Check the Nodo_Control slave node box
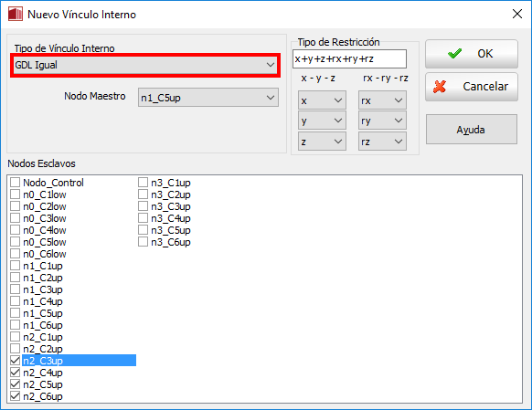The width and height of the screenshot is (532, 410). click(15, 183)
